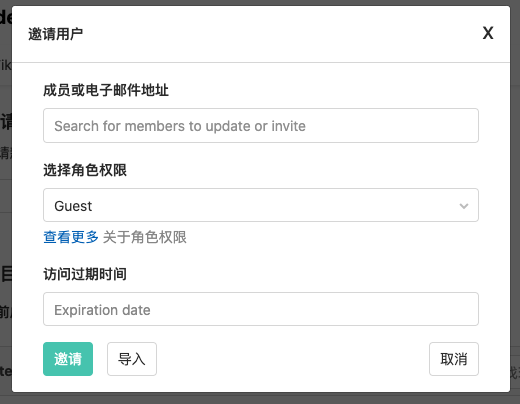
Task: Click the 导入 button
Action: pyautogui.click(x=132, y=359)
